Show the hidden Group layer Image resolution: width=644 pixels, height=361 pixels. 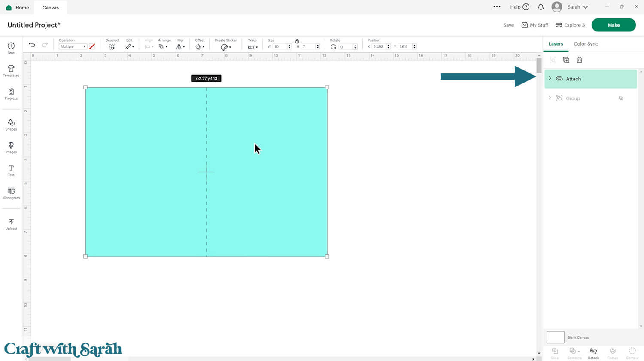(x=620, y=98)
